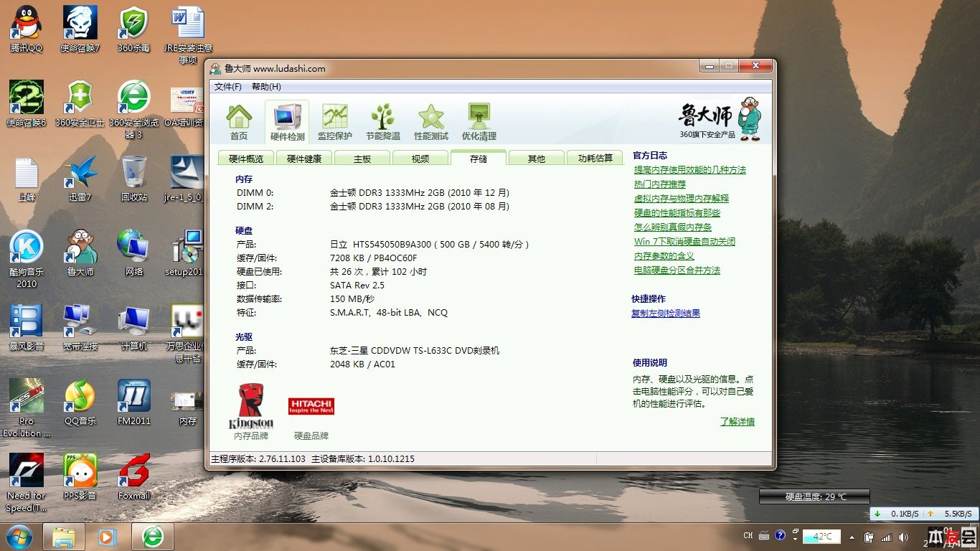
Task: Select the 存储 storage tab
Action: (479, 159)
